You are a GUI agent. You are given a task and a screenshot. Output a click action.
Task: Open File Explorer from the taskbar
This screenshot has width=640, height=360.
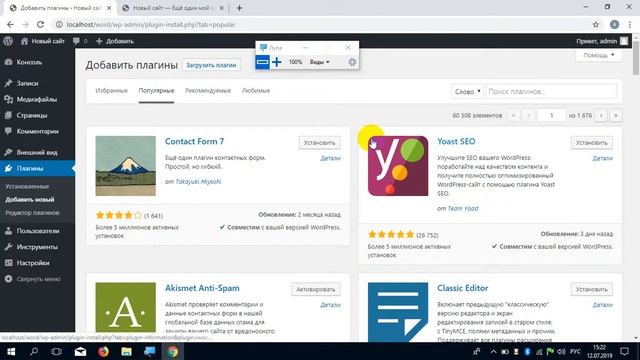click(127, 351)
